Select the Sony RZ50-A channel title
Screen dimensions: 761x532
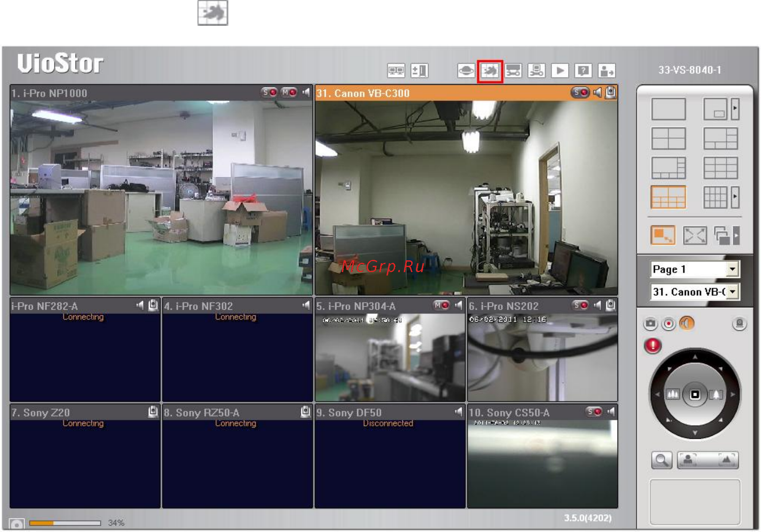point(201,413)
